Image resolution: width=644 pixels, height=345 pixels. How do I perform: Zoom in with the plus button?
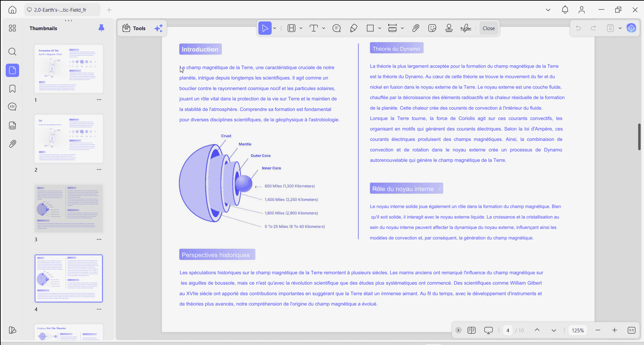click(615, 330)
